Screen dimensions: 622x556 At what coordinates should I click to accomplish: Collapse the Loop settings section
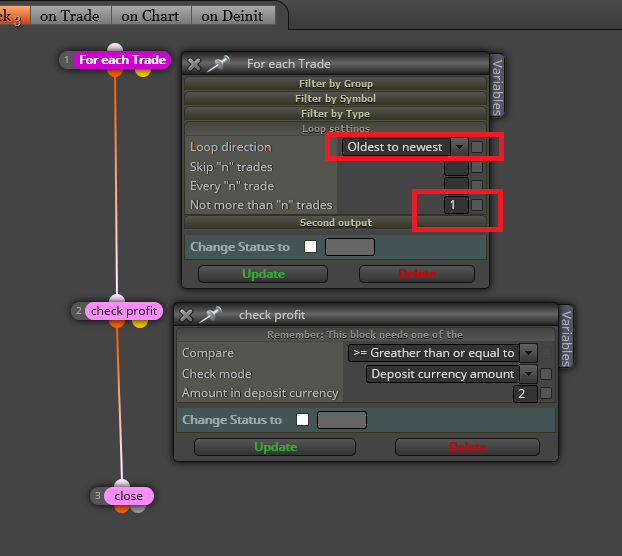[x=336, y=128]
